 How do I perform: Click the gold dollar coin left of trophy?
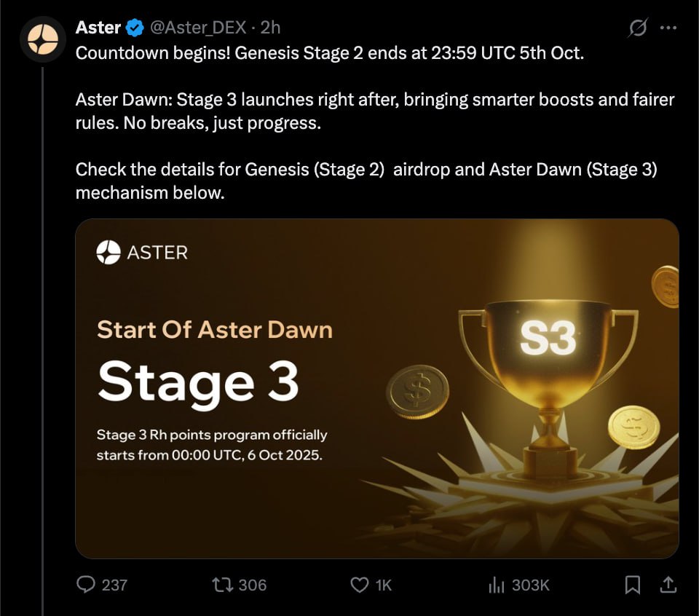pyautogui.click(x=416, y=392)
